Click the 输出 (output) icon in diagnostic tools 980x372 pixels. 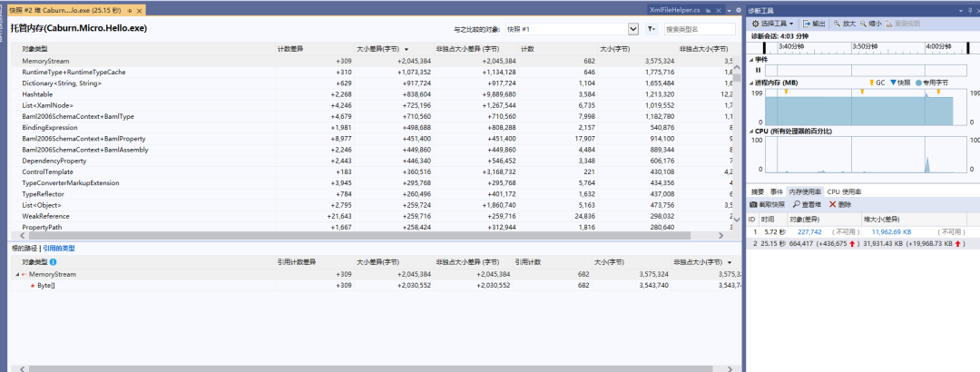click(x=805, y=23)
